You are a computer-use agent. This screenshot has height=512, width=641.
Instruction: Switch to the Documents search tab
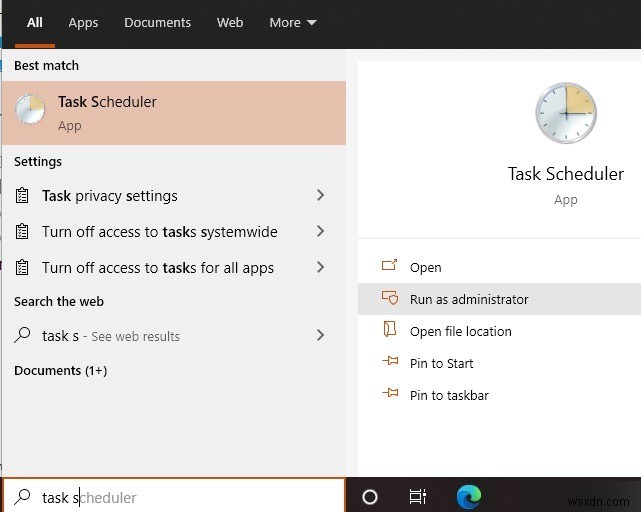click(157, 22)
